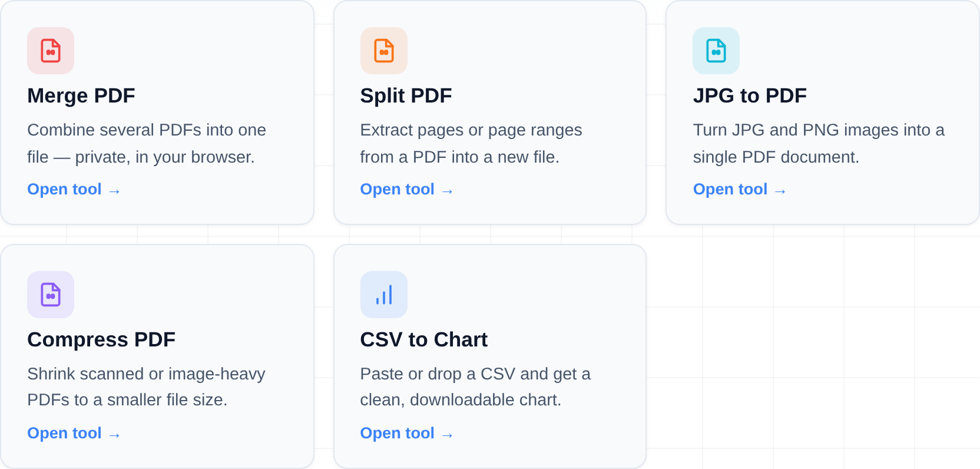This screenshot has width=980, height=469.
Task: Click the red Merge PDF file icon
Action: point(51,51)
